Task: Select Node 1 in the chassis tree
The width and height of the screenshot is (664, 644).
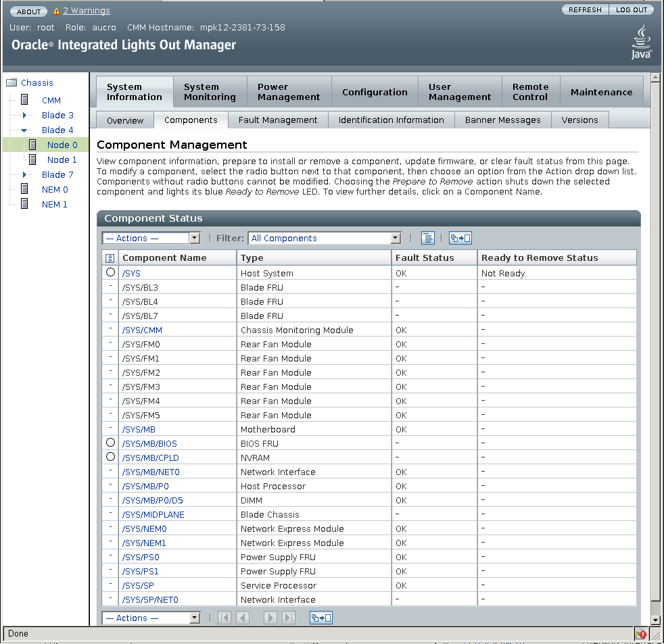Action: pos(62,159)
